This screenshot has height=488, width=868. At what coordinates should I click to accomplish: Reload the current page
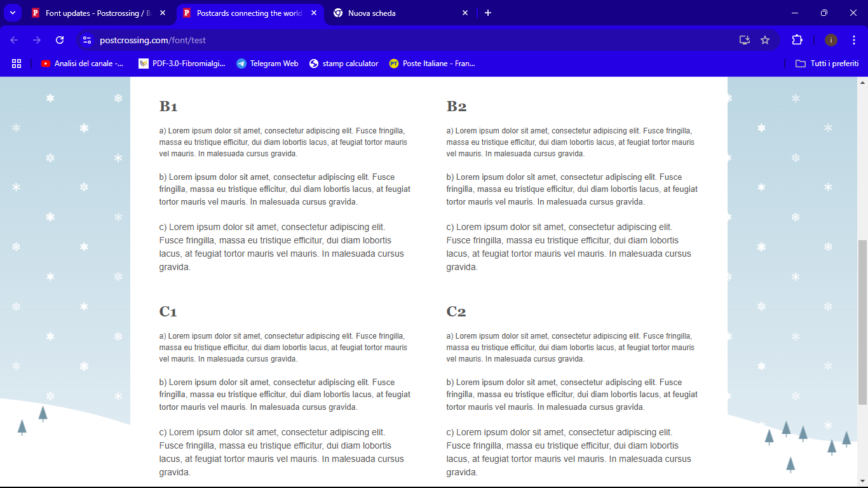click(x=60, y=40)
